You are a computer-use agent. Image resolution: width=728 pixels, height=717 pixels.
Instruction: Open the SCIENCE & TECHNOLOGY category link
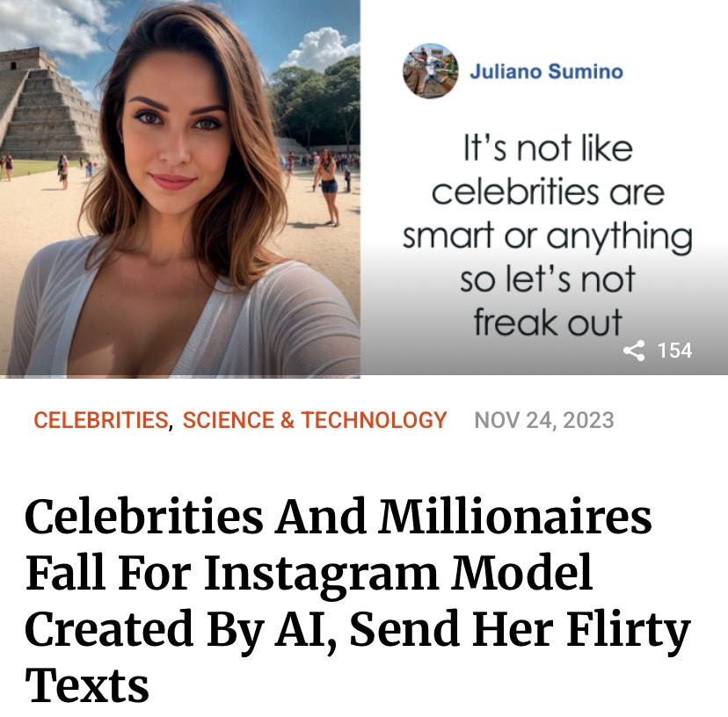pyautogui.click(x=314, y=420)
